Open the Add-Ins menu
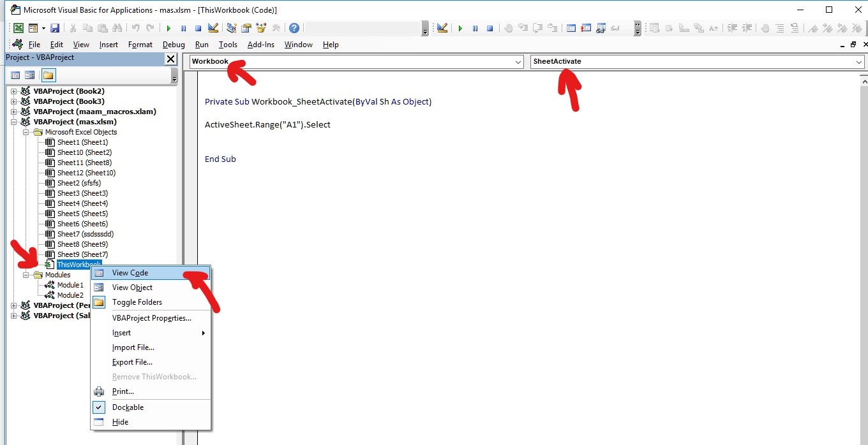Image resolution: width=868 pixels, height=445 pixels. (x=261, y=45)
